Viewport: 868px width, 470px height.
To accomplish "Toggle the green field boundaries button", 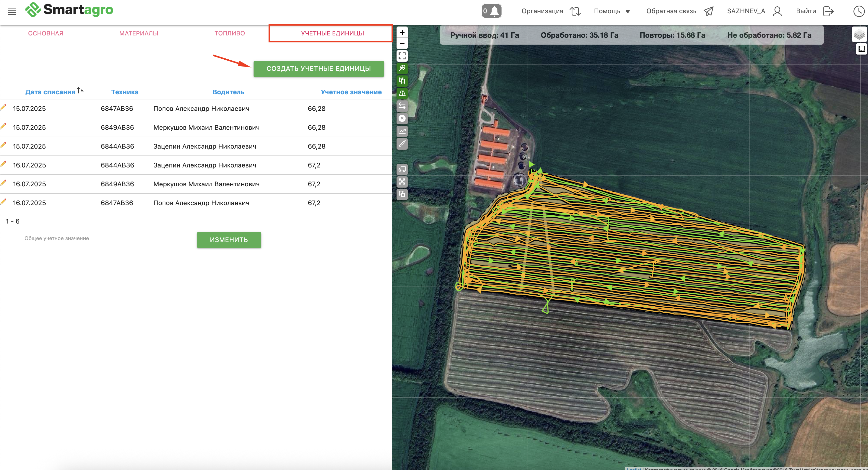I will tap(402, 81).
